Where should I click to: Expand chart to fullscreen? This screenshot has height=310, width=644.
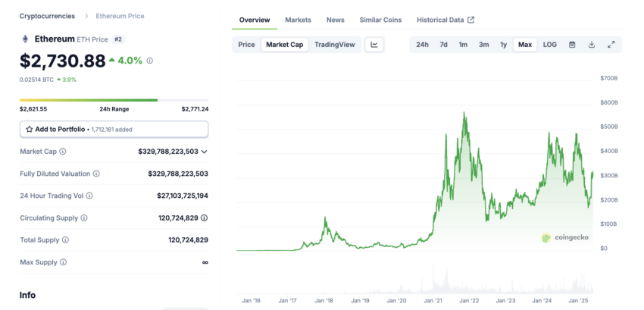pyautogui.click(x=611, y=45)
